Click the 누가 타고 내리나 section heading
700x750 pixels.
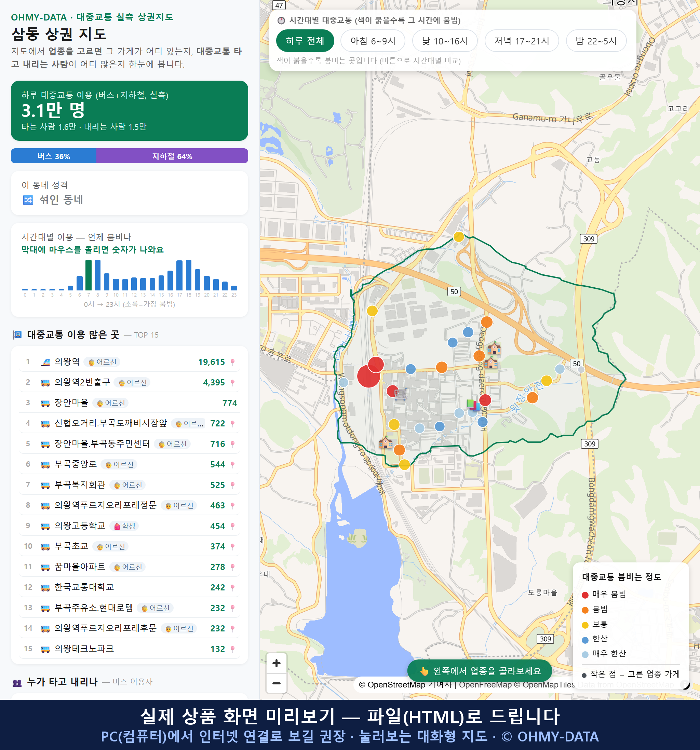click(62, 682)
